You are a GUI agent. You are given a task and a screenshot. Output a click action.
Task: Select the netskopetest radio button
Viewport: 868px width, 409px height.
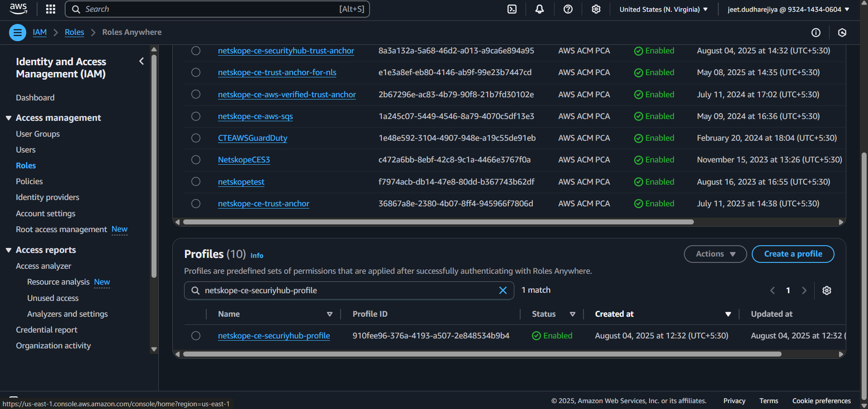click(196, 181)
